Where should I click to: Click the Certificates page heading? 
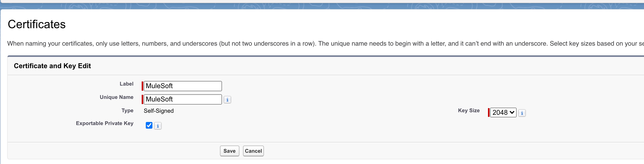[37, 24]
